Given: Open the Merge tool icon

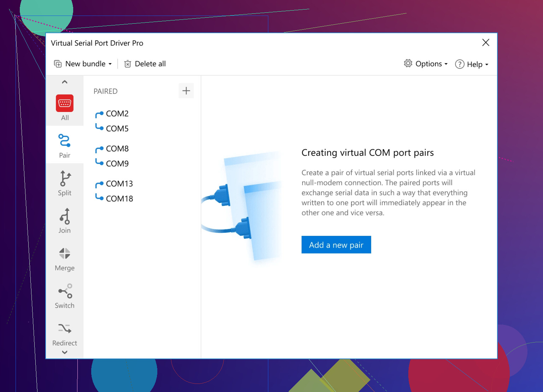Looking at the screenshot, I should point(65,254).
